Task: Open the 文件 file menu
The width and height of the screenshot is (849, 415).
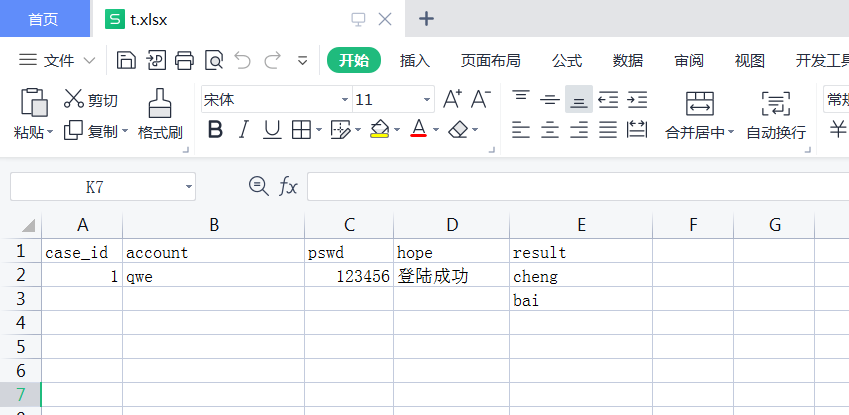Action: (x=57, y=60)
